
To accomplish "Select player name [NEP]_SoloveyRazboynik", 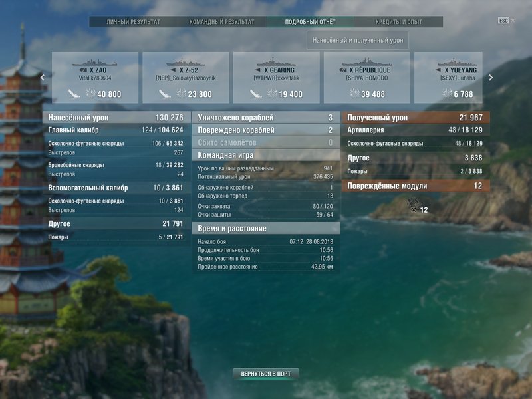I will (186, 78).
